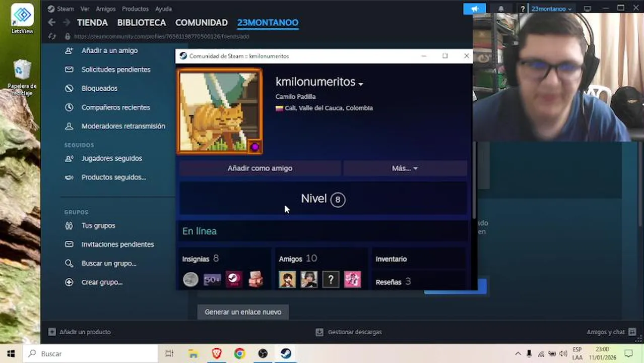644x363 pixels.
Task: Click Generar un enlace nuevo button
Action: [x=243, y=312]
